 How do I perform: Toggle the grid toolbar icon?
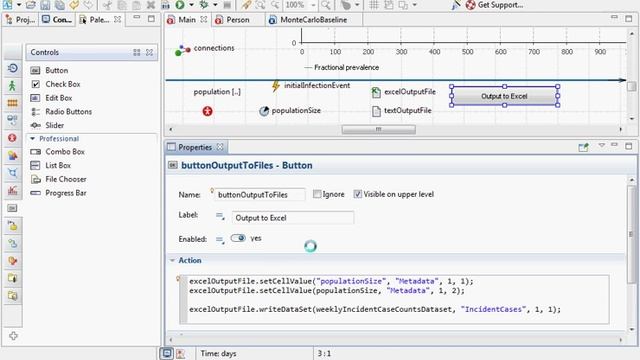click(x=373, y=5)
